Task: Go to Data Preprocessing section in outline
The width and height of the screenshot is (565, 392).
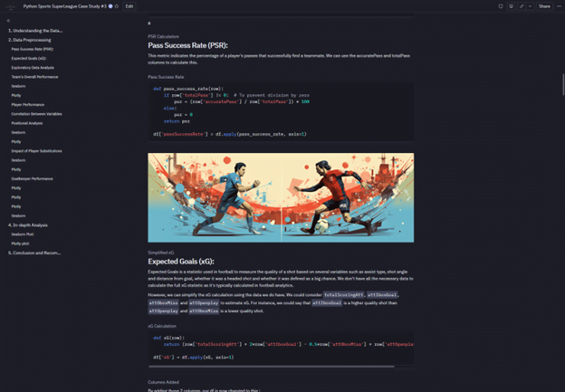Action: tap(32, 40)
